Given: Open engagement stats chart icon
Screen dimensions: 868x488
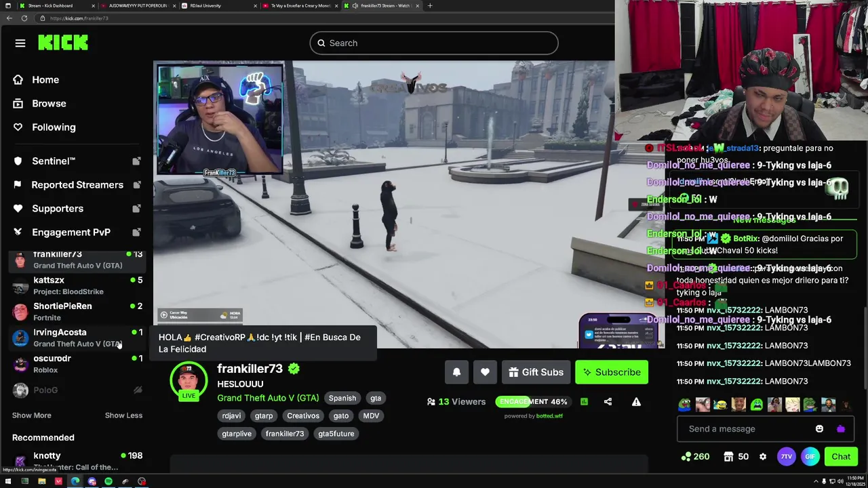Looking at the screenshot, I should tap(584, 402).
